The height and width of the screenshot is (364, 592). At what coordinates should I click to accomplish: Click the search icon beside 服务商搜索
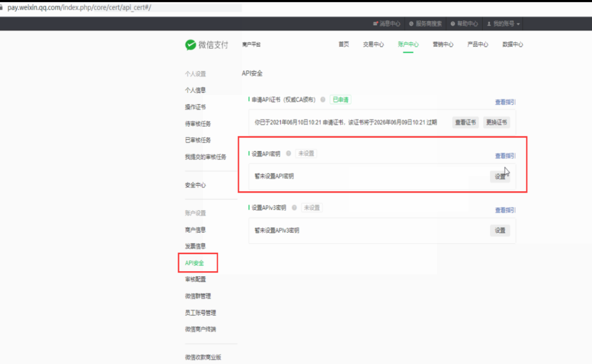(411, 24)
